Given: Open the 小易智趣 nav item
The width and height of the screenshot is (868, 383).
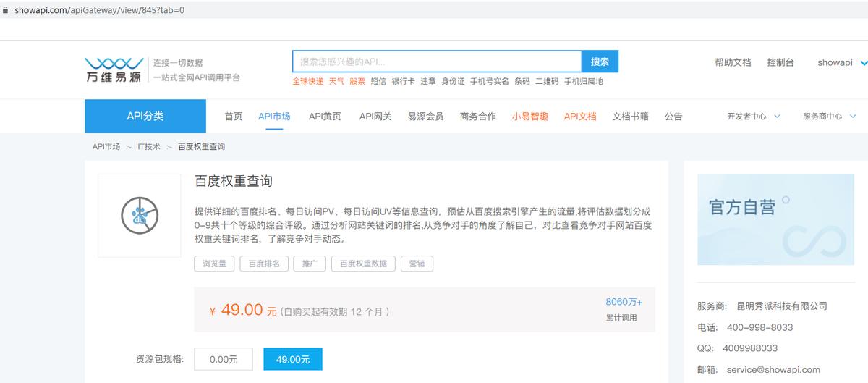Looking at the screenshot, I should pyautogui.click(x=530, y=117).
